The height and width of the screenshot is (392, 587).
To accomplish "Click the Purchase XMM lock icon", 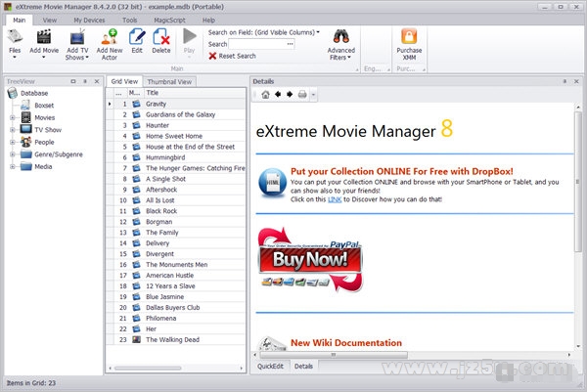I will click(409, 36).
